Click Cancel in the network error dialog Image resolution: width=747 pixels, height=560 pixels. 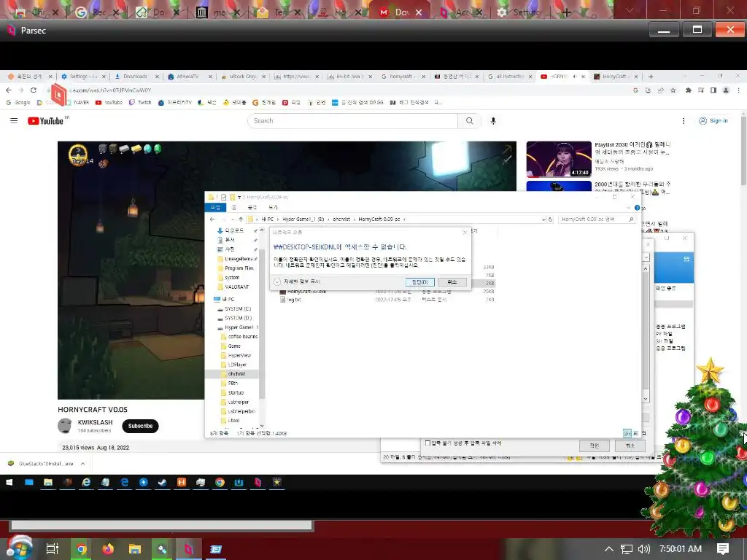[452, 282]
